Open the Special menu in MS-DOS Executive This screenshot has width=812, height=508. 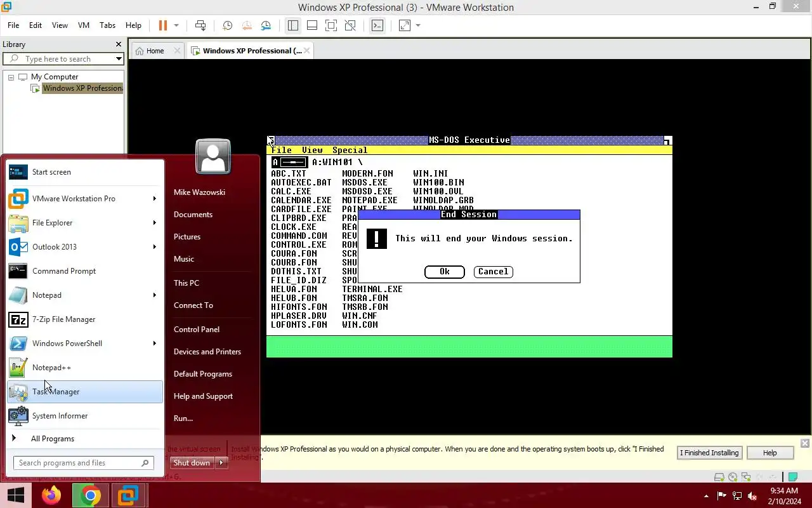[x=350, y=150]
